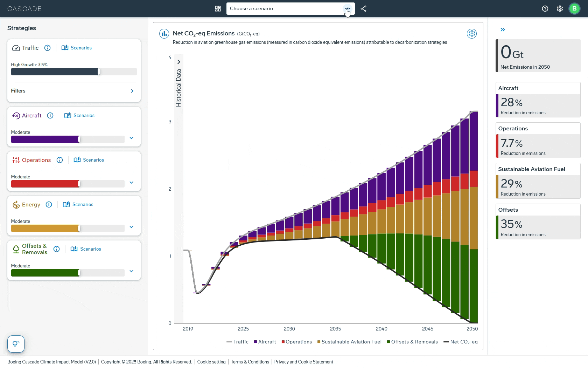Click the share icon in the header
588x368 pixels.
coord(363,9)
